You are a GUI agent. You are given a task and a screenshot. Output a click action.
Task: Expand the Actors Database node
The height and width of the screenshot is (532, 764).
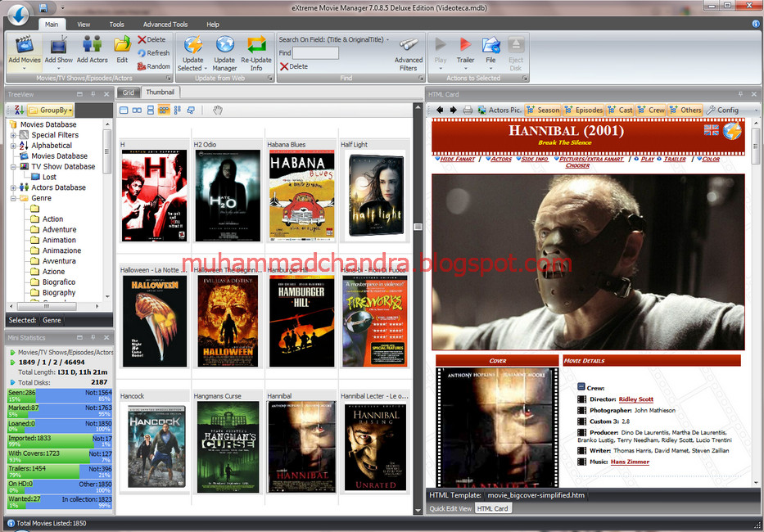(13, 187)
